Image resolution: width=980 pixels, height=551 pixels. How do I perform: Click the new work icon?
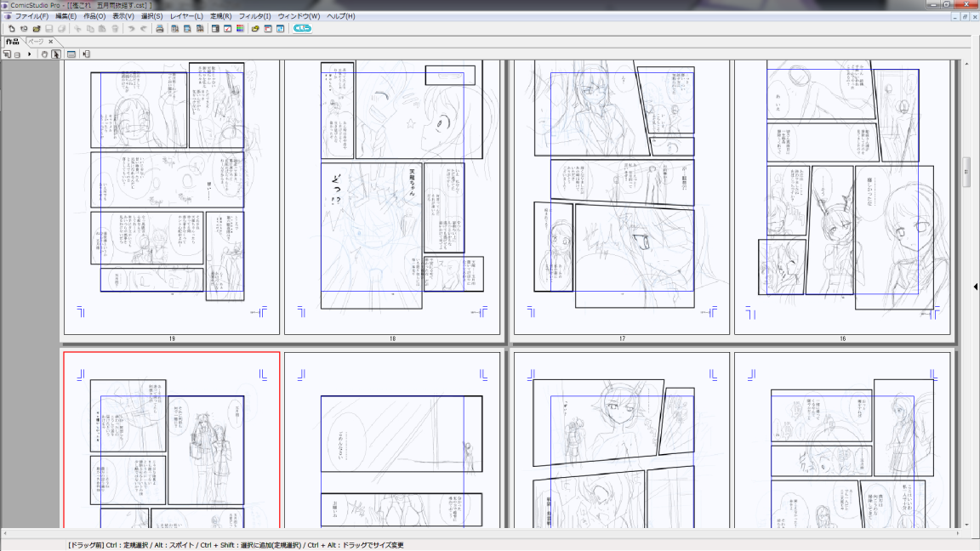(24, 29)
